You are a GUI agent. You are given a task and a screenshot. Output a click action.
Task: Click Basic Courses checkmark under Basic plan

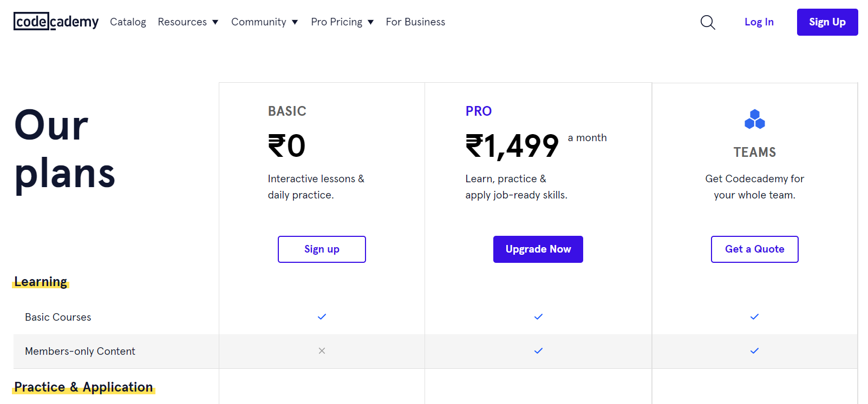[x=322, y=317]
